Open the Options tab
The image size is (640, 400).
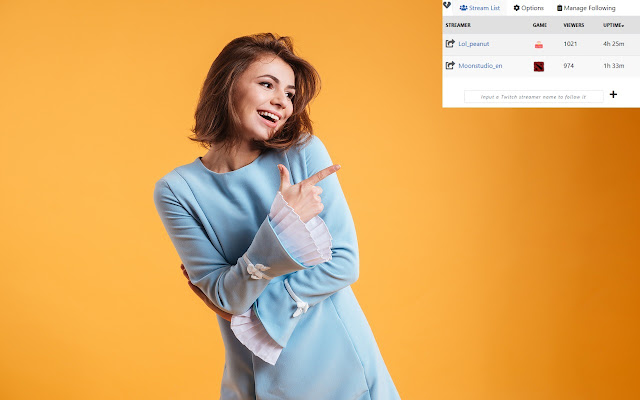tap(529, 8)
